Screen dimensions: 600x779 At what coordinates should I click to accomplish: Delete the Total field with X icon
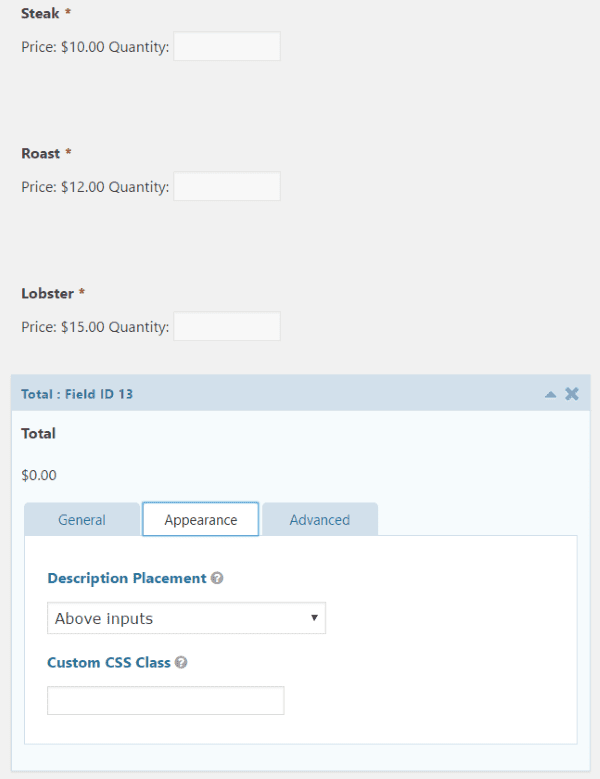(572, 394)
